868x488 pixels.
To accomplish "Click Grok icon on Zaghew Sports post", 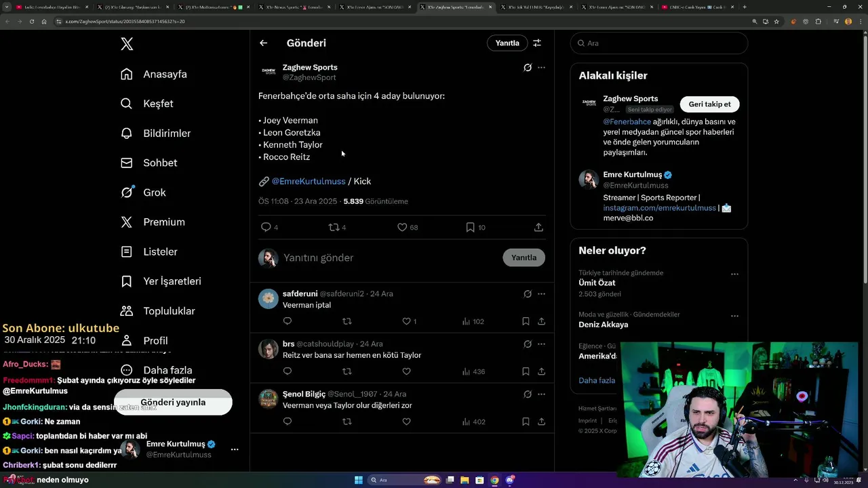I will click(x=528, y=67).
